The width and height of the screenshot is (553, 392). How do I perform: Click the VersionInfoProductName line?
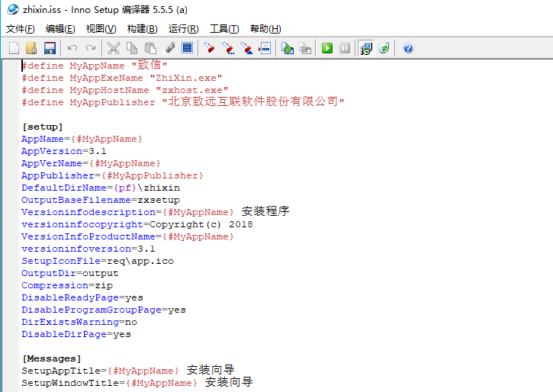tap(127, 236)
